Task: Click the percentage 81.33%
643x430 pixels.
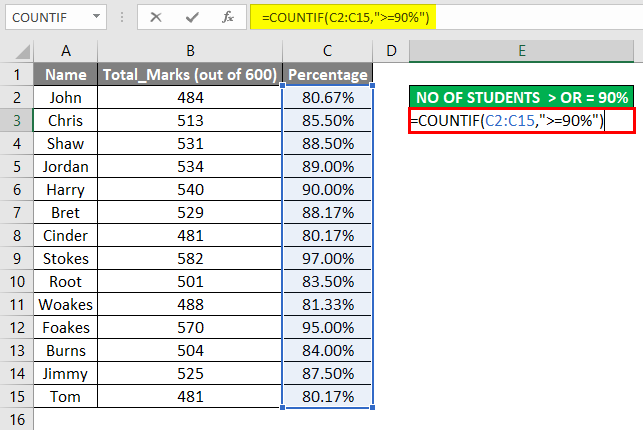Action: pos(327,305)
